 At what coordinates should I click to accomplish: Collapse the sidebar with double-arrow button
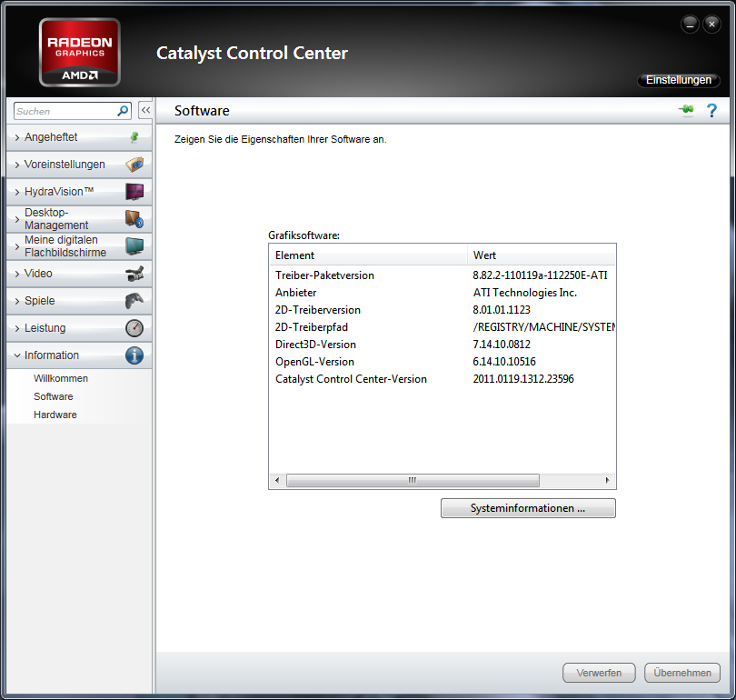pyautogui.click(x=145, y=110)
